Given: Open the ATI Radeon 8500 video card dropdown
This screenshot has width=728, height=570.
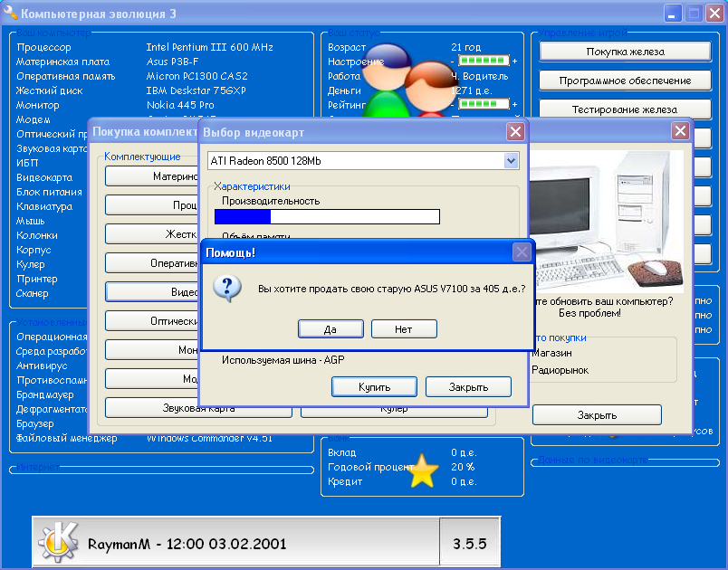Looking at the screenshot, I should [511, 161].
